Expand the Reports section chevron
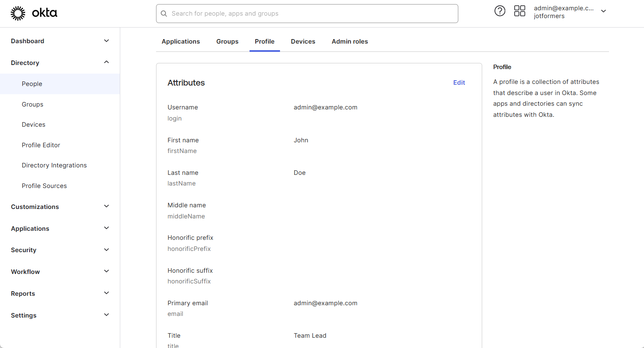This screenshot has width=644, height=348. [x=107, y=293]
